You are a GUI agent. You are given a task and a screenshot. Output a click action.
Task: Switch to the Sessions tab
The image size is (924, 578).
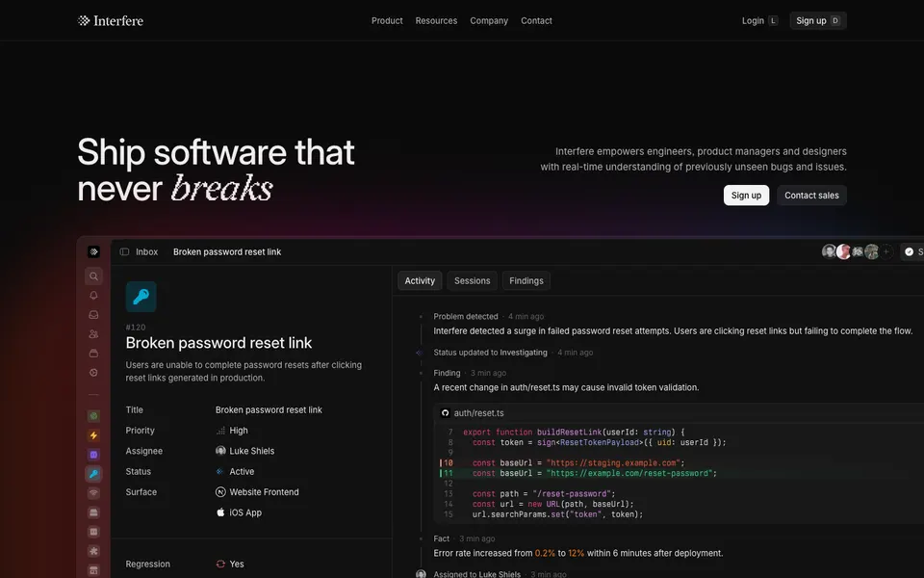pos(472,280)
